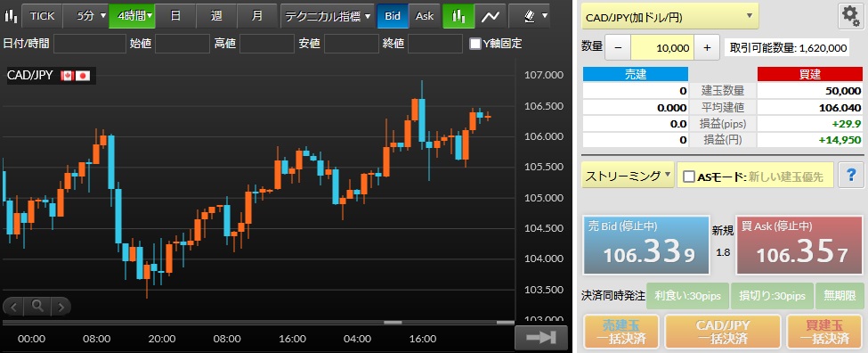
Task: Switch to line chart display
Action: (491, 16)
